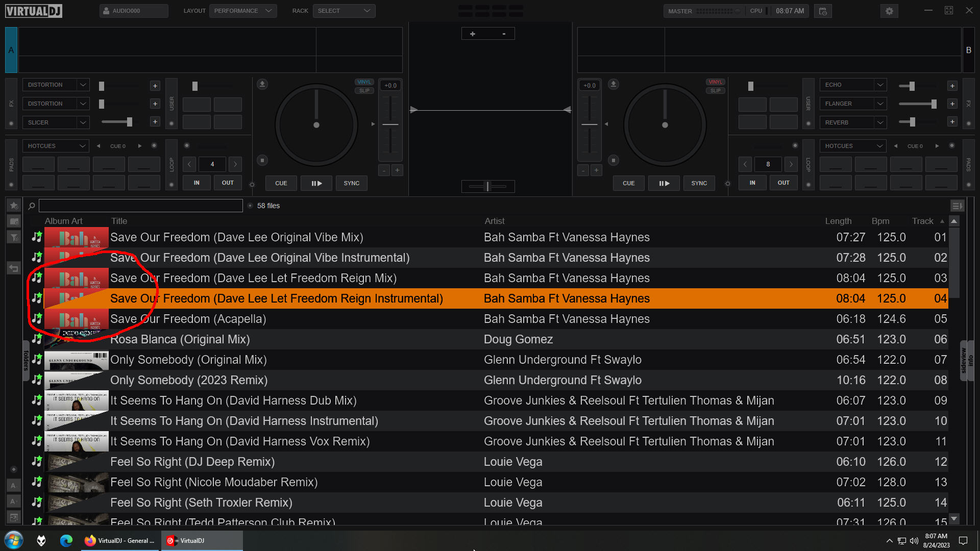Open the master clock recording icon

click(823, 11)
